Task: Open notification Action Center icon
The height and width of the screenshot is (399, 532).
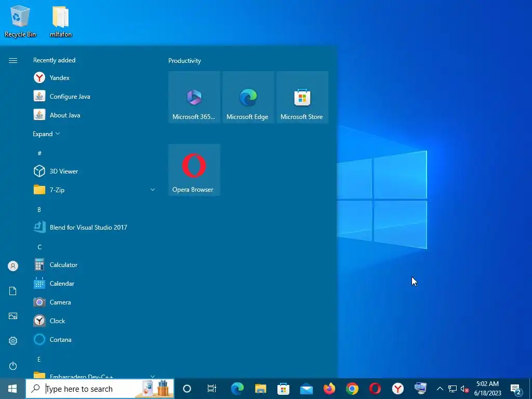Action: click(516, 389)
